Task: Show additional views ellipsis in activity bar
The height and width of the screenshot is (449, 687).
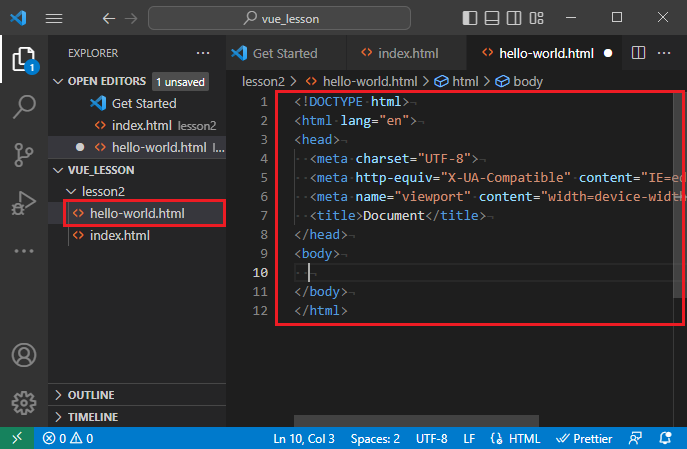Action: tap(24, 251)
